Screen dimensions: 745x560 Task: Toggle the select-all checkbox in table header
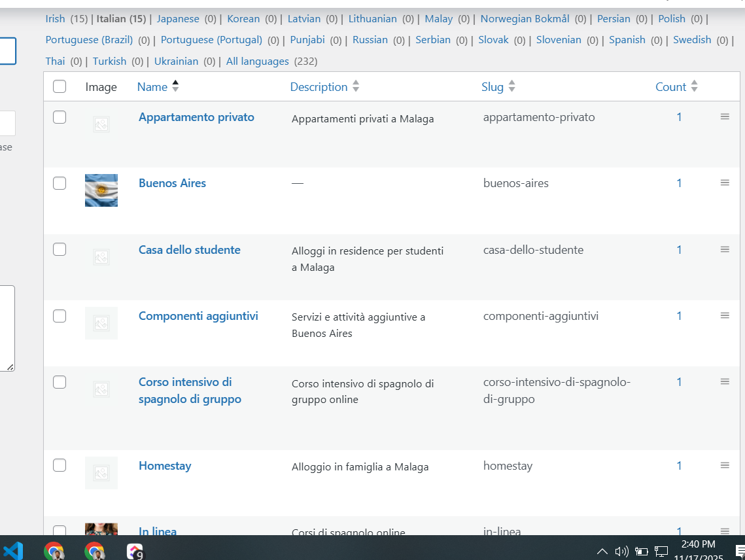pos(60,86)
